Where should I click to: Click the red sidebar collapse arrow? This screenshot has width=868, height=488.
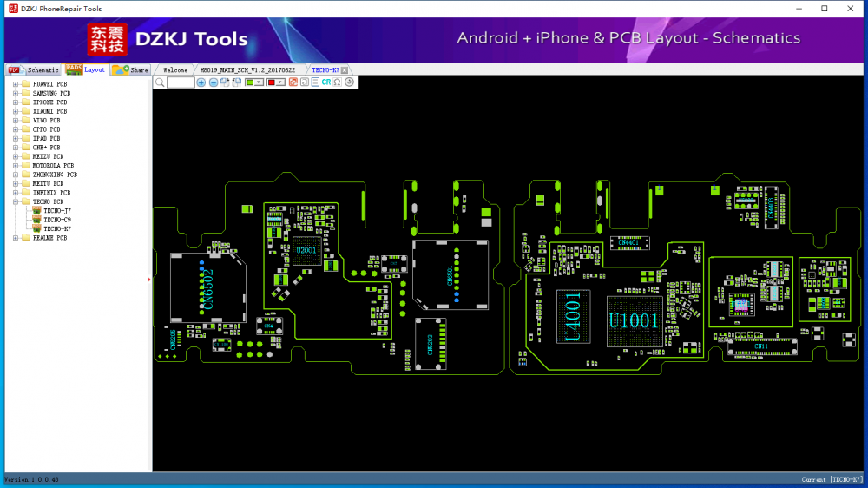149,280
